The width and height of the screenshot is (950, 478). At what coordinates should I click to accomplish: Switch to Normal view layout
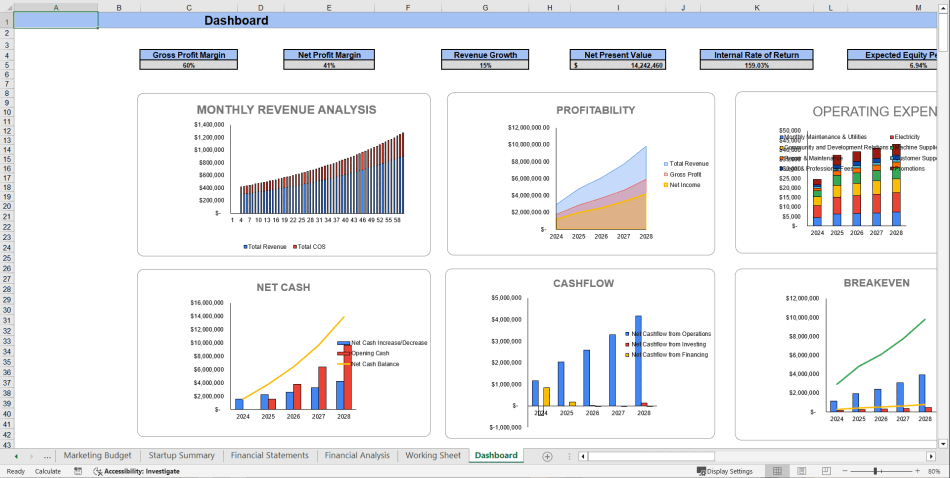tap(777, 471)
